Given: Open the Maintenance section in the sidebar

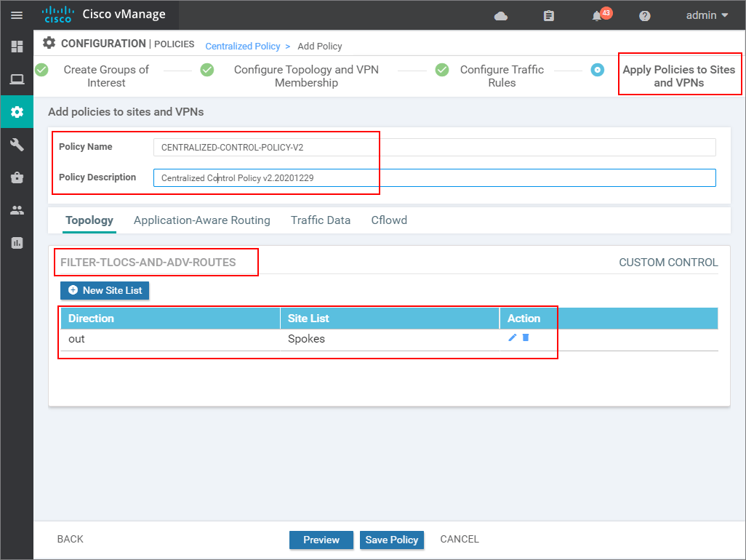Looking at the screenshot, I should pyautogui.click(x=16, y=177).
